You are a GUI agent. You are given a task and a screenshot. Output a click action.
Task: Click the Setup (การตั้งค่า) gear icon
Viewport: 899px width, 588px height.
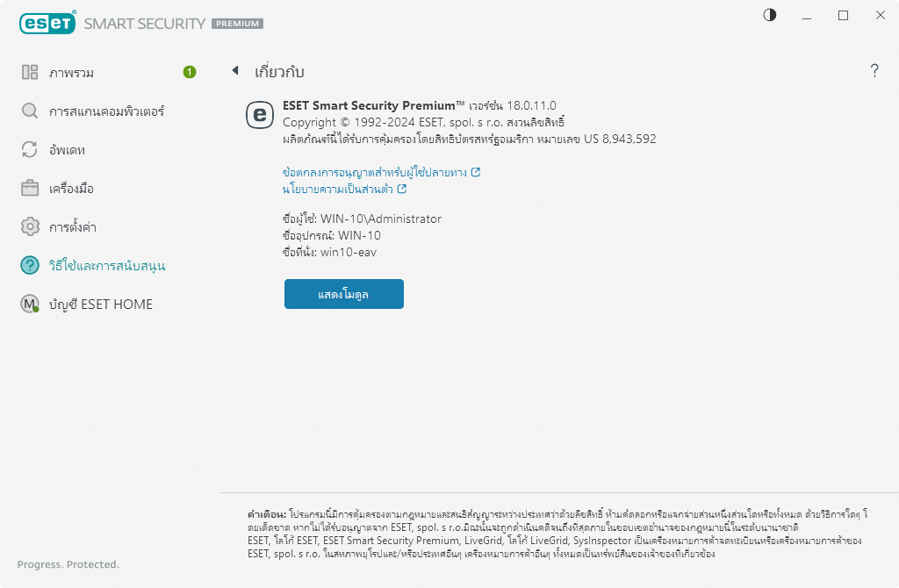(x=30, y=227)
